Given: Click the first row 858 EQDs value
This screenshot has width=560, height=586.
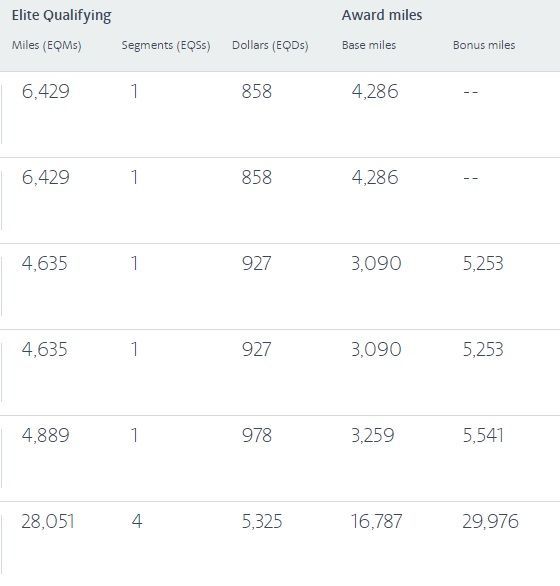Looking at the screenshot, I should coord(256,92).
